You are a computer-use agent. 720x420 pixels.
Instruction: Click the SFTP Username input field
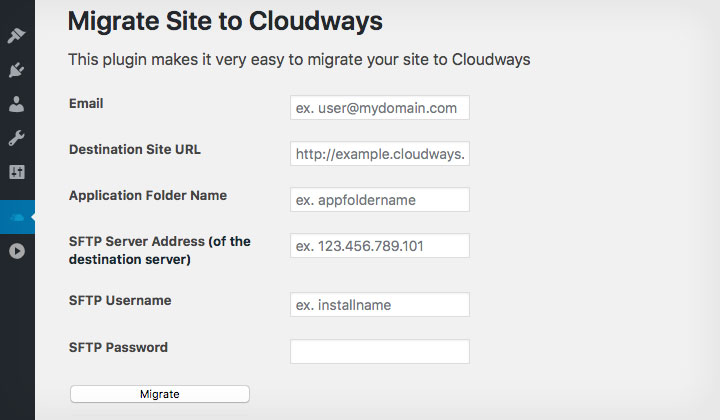(380, 305)
